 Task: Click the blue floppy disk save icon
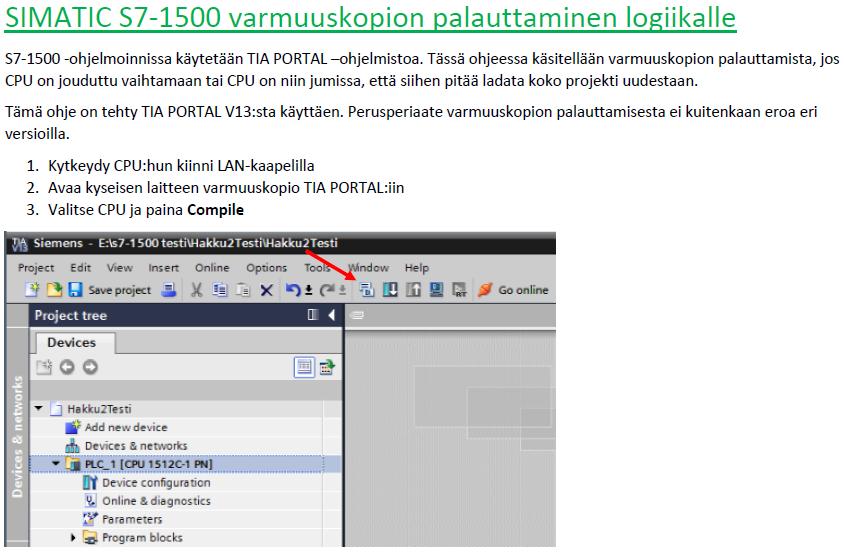point(75,289)
